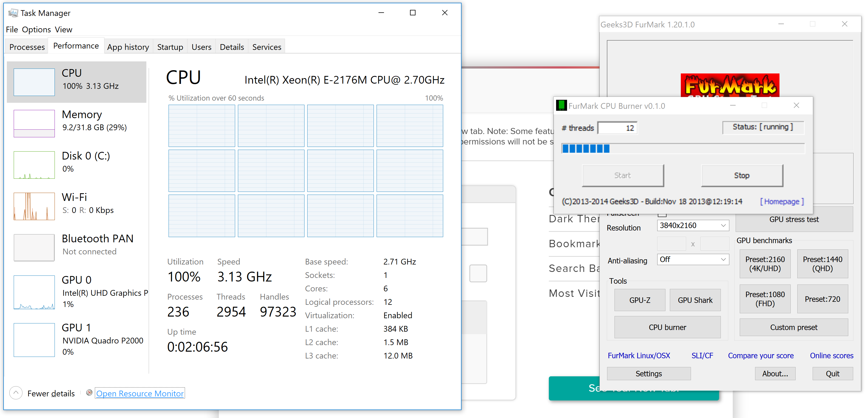Click the CPU burner tool button
The width and height of the screenshot is (868, 418).
[667, 327]
